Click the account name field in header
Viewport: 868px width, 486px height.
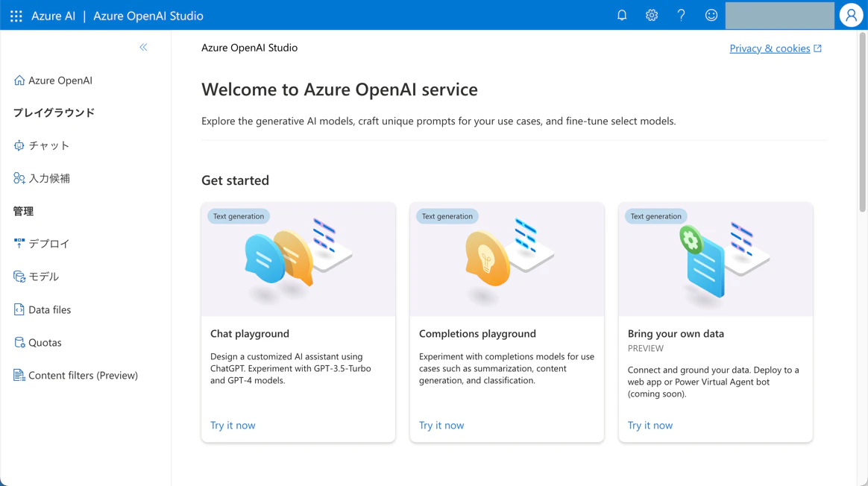779,16
